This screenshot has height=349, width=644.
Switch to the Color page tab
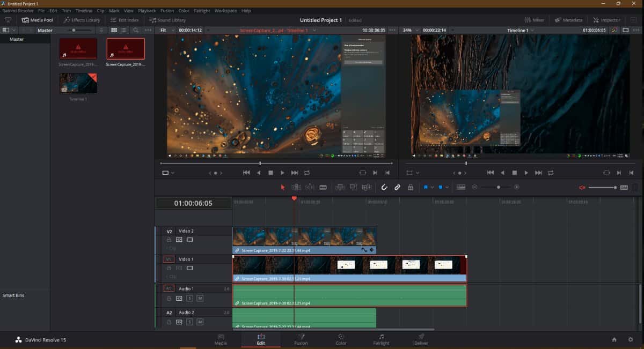[341, 339]
